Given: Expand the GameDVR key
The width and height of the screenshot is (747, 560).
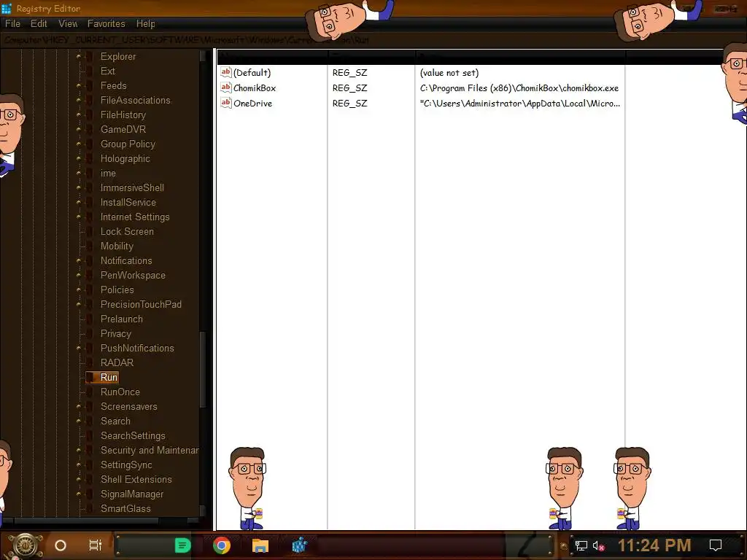Looking at the screenshot, I should point(79,130).
